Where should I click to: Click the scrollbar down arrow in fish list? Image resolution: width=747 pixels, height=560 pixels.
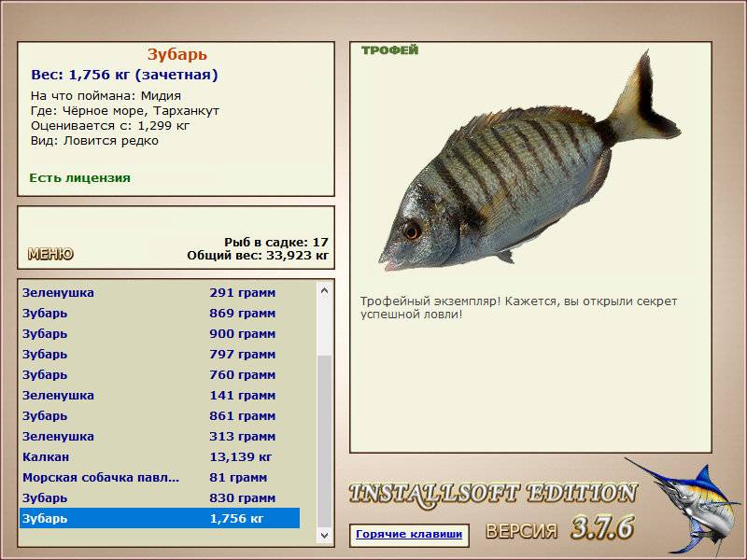coord(324,535)
